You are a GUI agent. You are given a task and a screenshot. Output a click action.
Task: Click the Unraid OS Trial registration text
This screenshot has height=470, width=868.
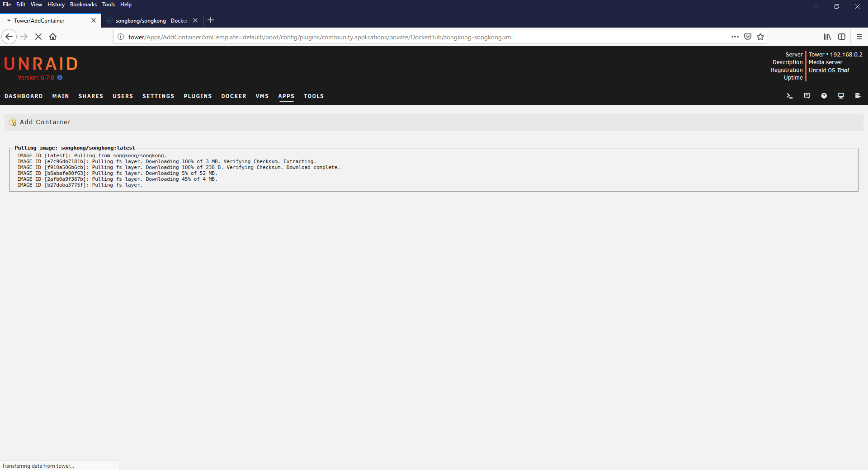[829, 70]
